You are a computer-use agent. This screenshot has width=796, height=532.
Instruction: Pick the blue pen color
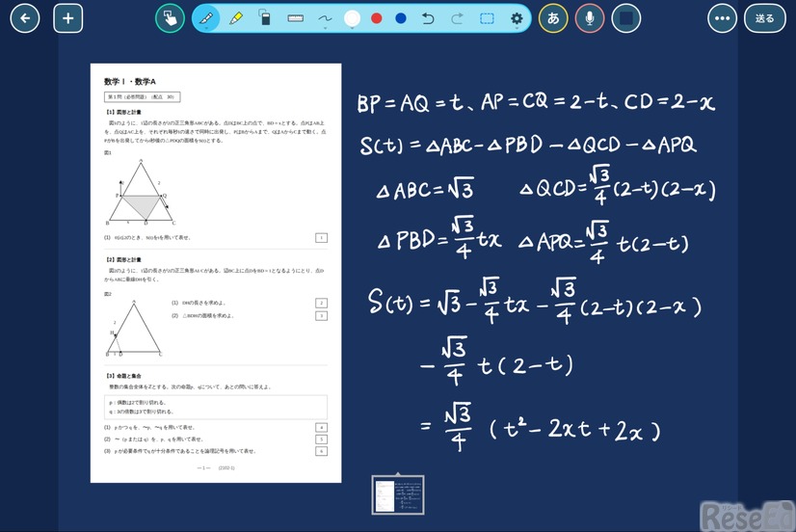point(401,18)
